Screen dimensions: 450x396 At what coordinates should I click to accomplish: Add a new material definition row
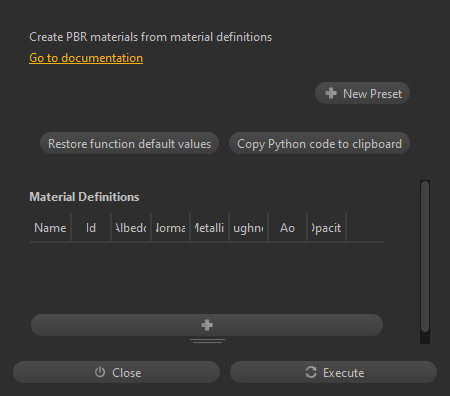click(207, 325)
